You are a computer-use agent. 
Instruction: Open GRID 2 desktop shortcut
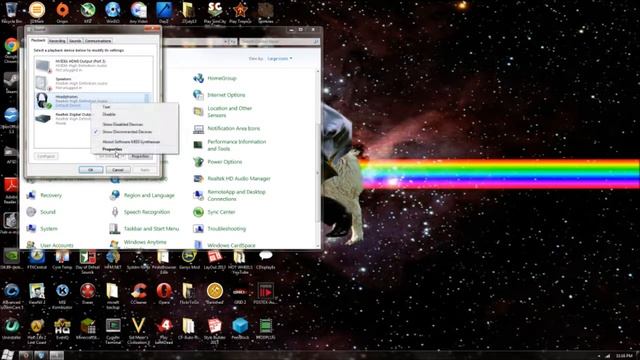point(240,293)
